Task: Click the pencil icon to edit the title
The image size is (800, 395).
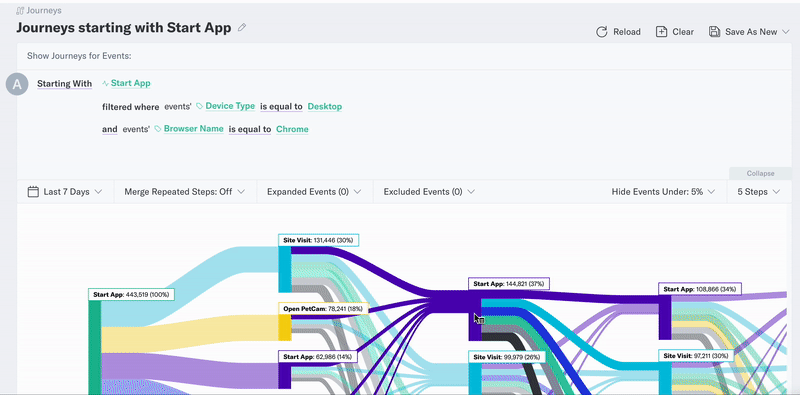Action: click(242, 28)
